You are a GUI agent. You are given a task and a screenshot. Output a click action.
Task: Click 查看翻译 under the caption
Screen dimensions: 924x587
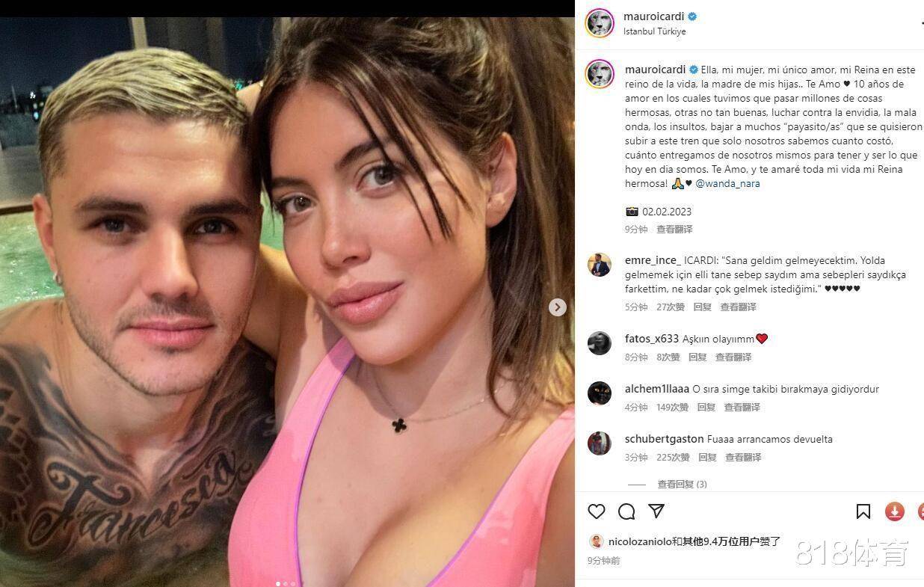pos(674,230)
